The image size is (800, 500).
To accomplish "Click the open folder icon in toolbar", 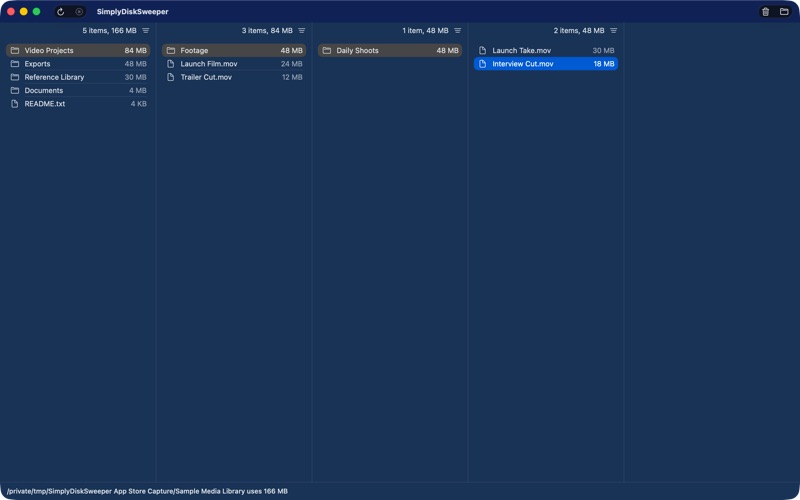I will [784, 12].
